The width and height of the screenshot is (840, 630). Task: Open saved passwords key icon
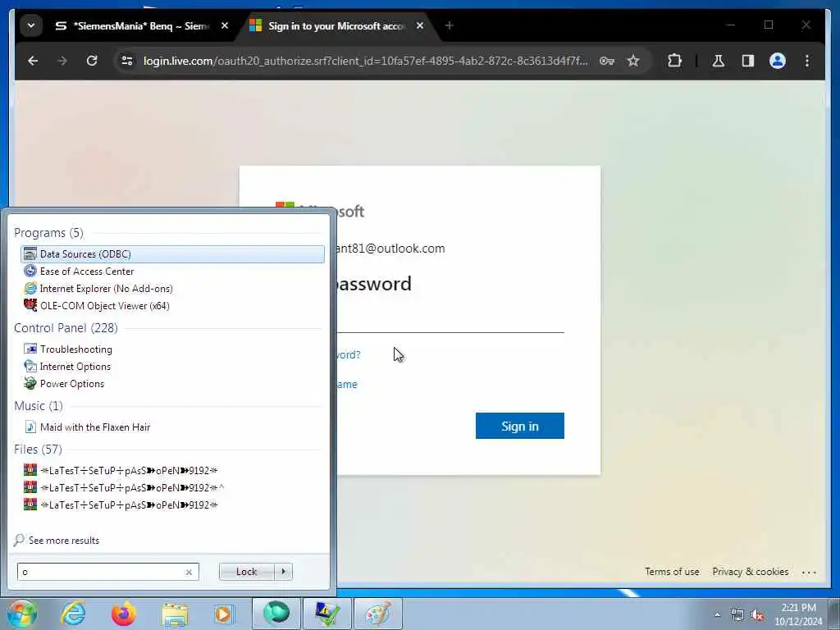pos(606,61)
